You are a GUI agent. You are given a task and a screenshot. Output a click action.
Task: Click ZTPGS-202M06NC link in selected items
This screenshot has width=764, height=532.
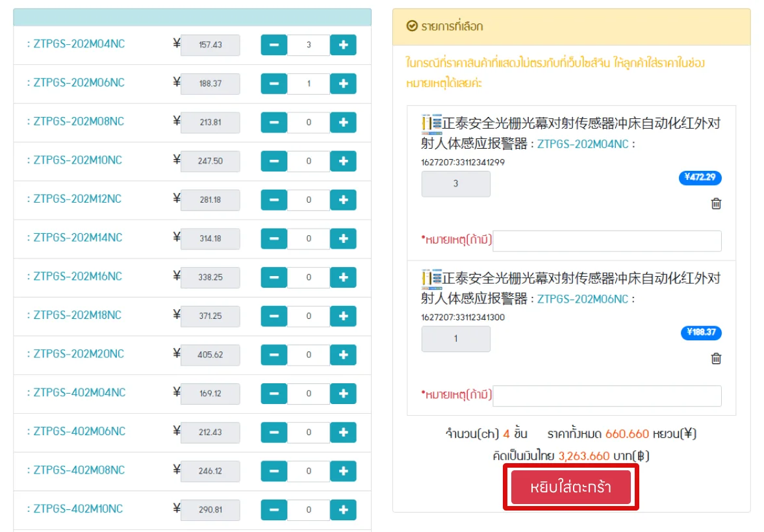point(583,299)
